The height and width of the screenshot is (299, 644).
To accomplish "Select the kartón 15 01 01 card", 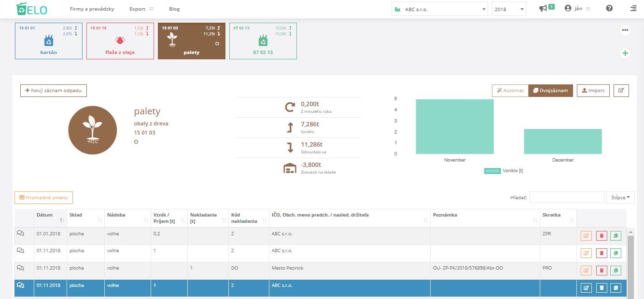I will coord(49,41).
